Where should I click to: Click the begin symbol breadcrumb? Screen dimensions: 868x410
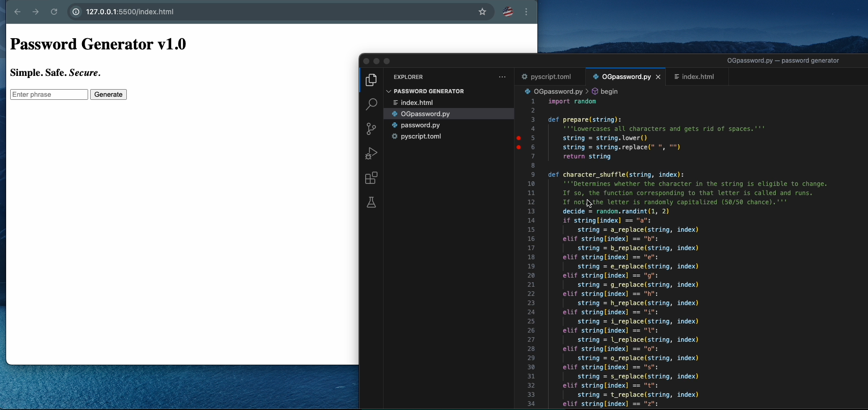coord(609,92)
